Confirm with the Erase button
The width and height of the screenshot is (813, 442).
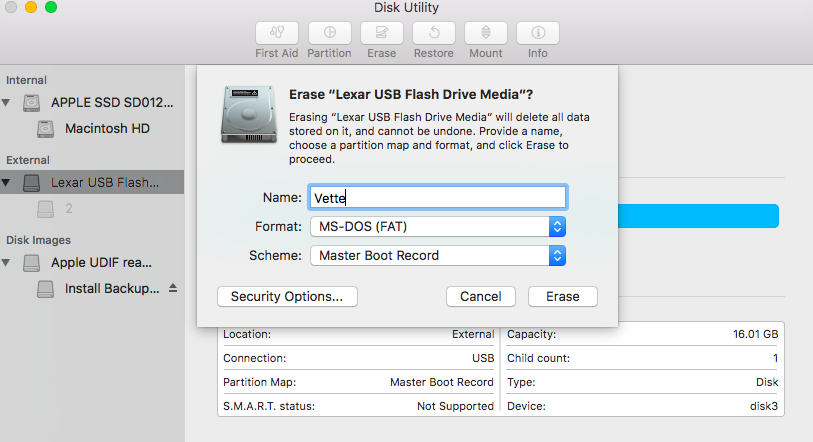point(563,297)
